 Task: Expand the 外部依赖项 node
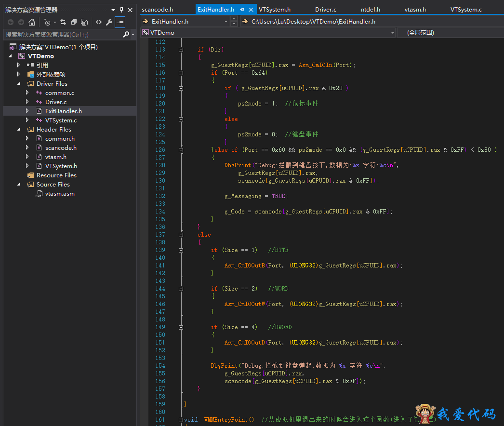19,74
